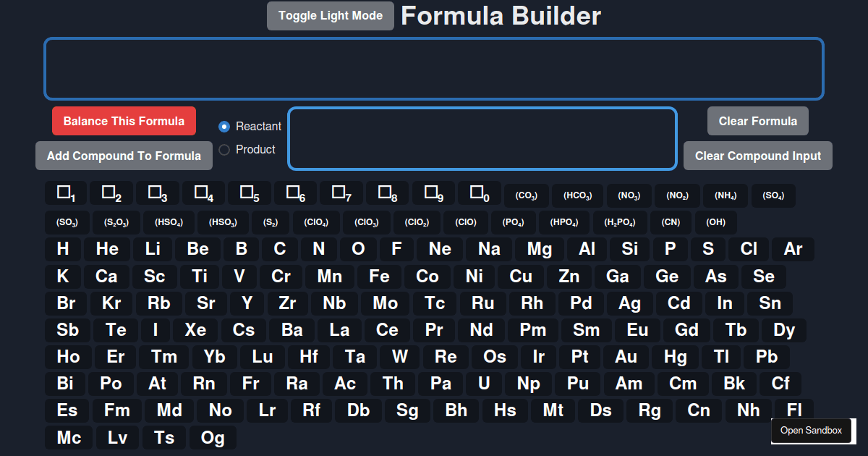Focus the top formula display field

[x=434, y=69]
